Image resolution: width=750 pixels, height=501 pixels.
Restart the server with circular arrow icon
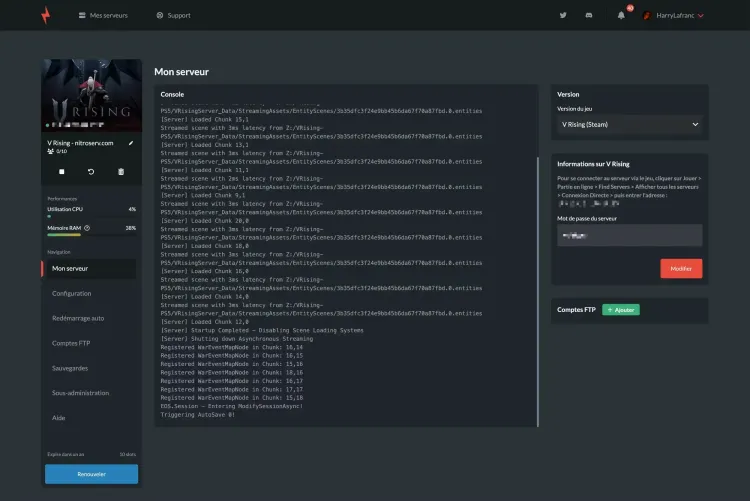pyautogui.click(x=91, y=171)
